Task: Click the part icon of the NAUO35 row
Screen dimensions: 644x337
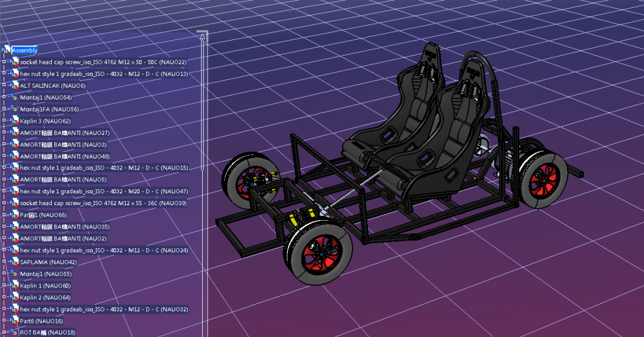Action: coord(14,227)
